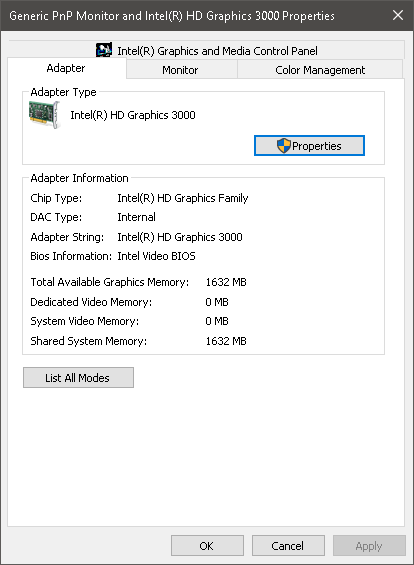414x565 pixels.
Task: Click the graphics adapter card icon
Action: pos(44,115)
